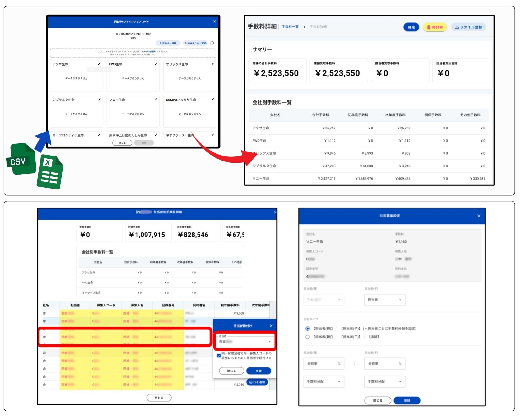The image size is (521, 420).
Task: Click ファイル登録 upload button
Action: point(468,27)
